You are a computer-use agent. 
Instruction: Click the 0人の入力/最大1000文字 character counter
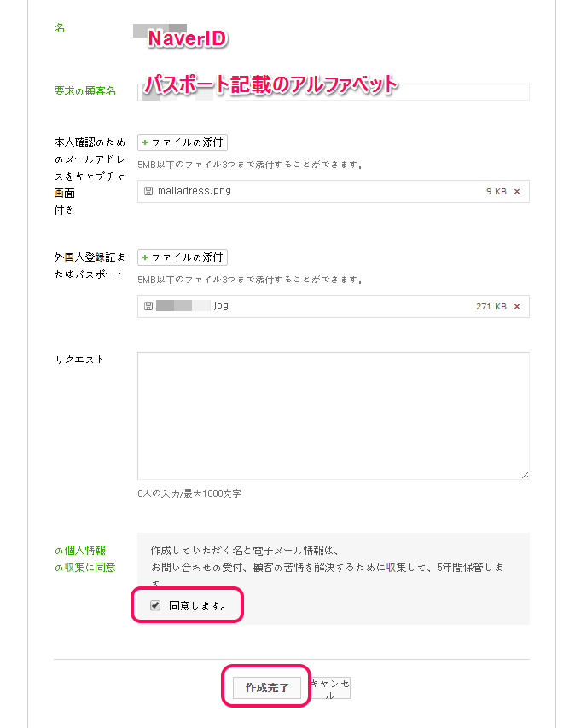tap(189, 494)
